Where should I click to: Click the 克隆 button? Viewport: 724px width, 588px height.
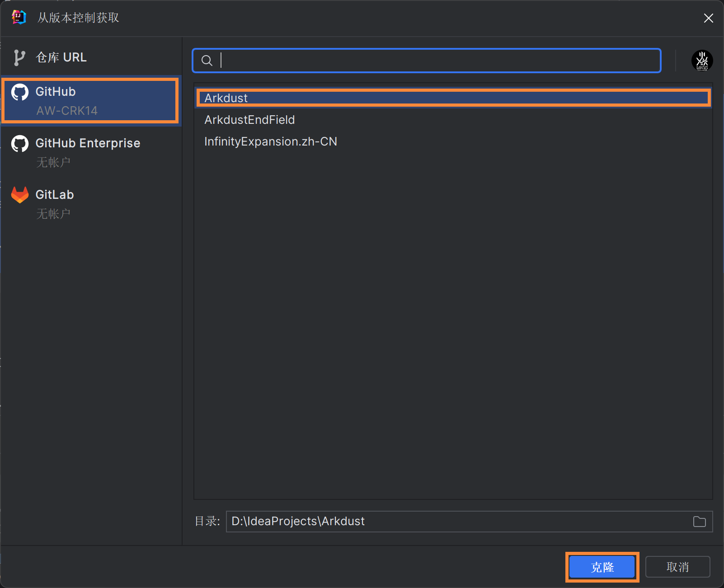(602, 567)
